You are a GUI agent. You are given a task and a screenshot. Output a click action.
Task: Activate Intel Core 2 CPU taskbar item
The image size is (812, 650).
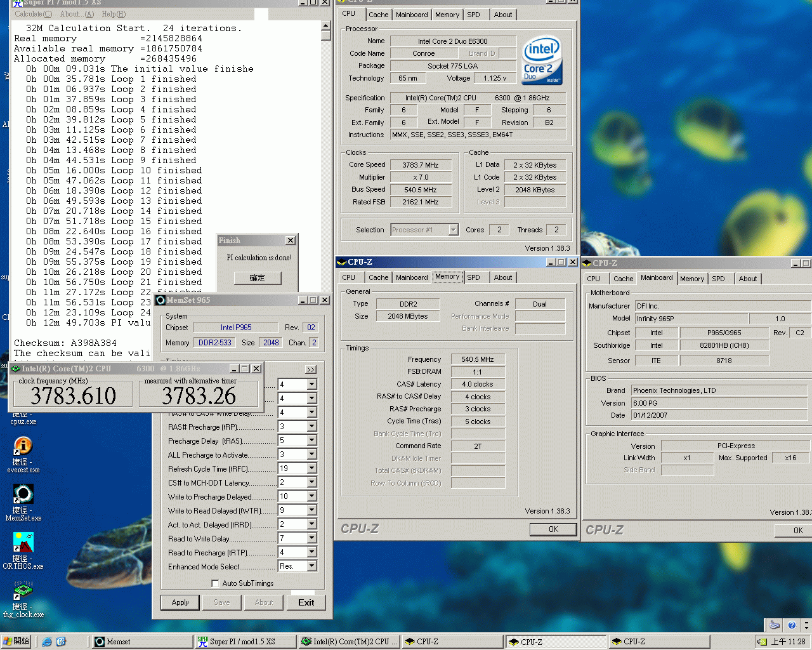[x=349, y=642]
